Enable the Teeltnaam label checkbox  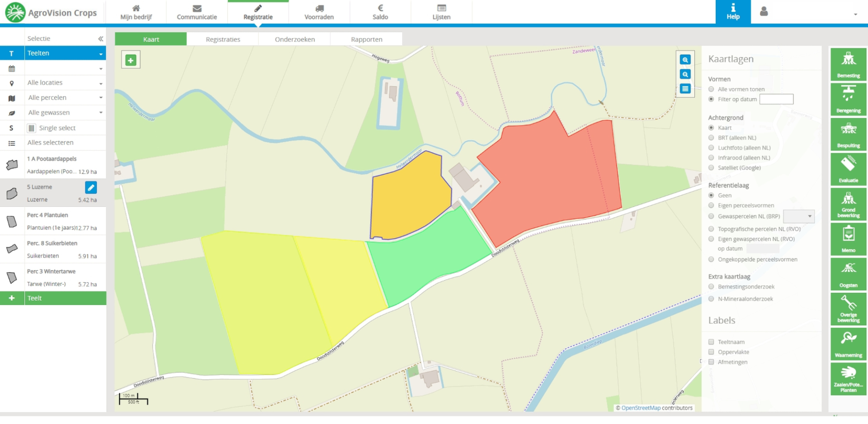click(711, 342)
